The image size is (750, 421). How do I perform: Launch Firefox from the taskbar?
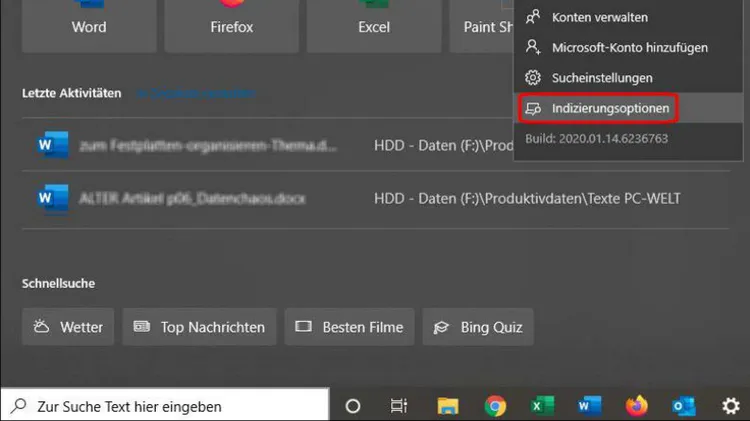[637, 405]
